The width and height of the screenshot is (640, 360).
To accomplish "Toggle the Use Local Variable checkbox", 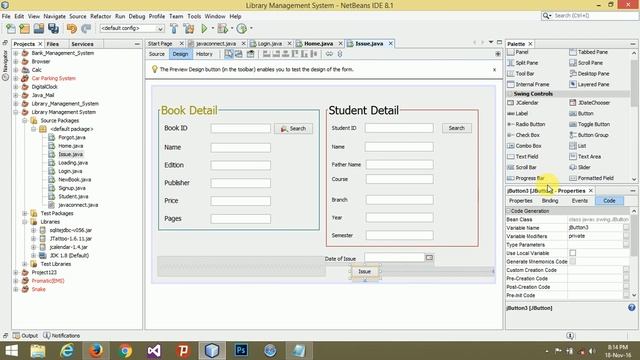I will coord(573,253).
